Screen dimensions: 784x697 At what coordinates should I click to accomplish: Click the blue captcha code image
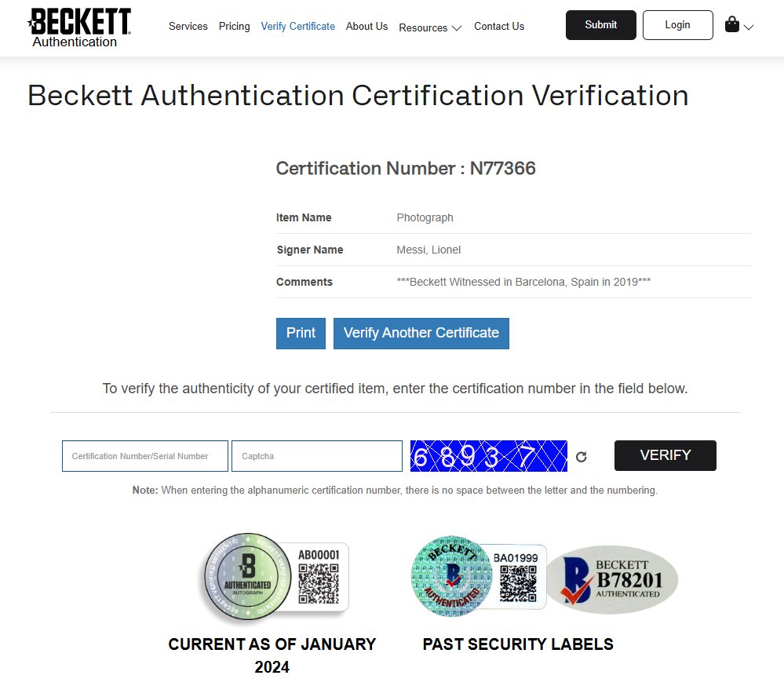(488, 456)
